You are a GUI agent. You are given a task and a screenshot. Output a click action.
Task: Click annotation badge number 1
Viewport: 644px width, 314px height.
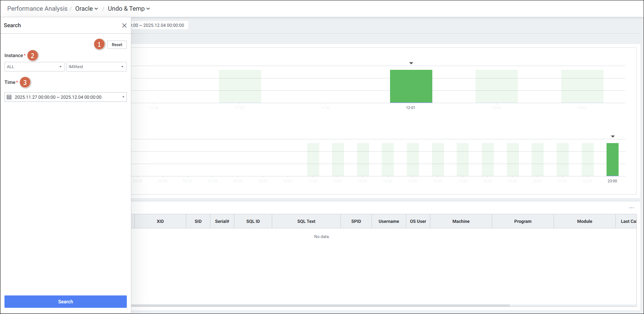pos(99,44)
